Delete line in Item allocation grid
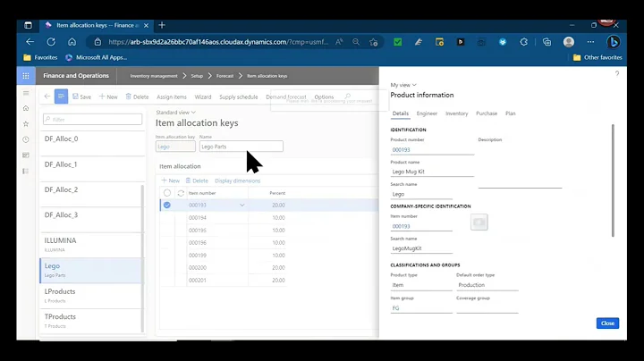Image resolution: width=644 pixels, height=361 pixels. click(x=197, y=180)
